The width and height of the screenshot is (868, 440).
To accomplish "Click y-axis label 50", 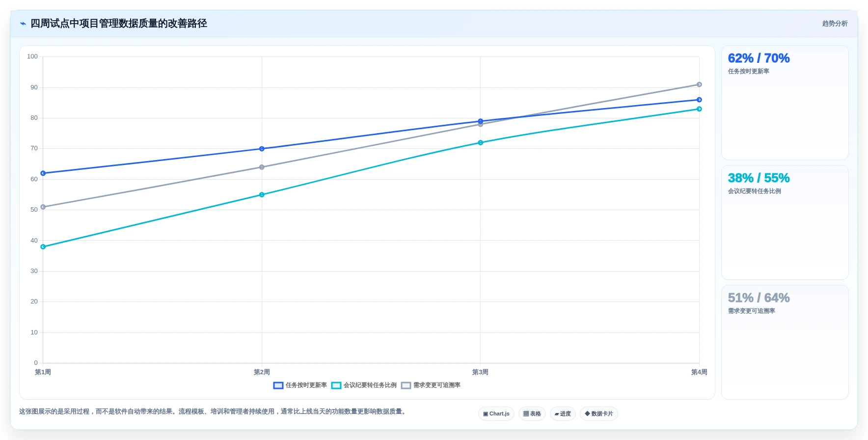I will (x=34, y=210).
